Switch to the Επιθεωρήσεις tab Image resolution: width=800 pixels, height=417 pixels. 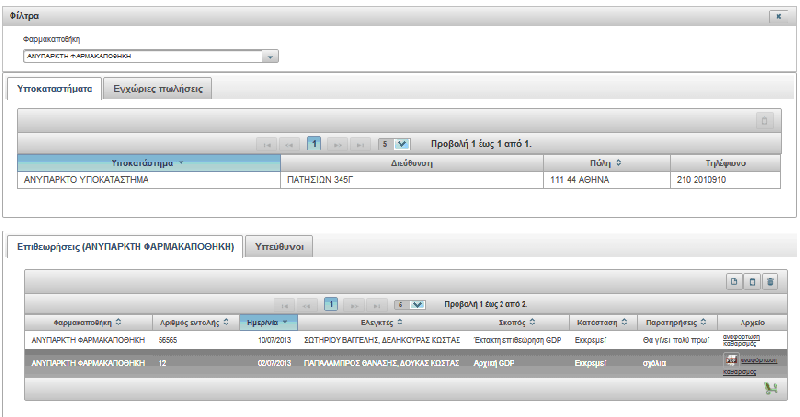(125, 247)
